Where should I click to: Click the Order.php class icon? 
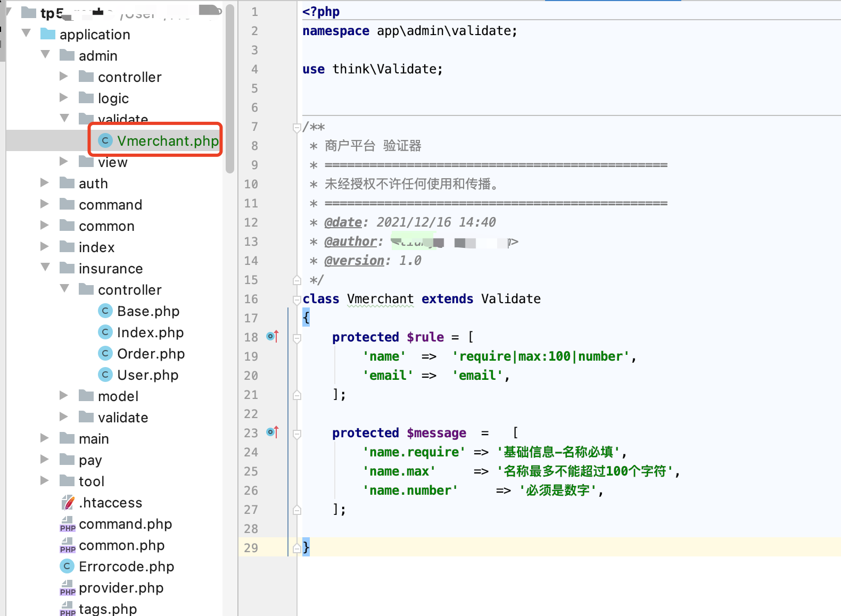(x=105, y=353)
